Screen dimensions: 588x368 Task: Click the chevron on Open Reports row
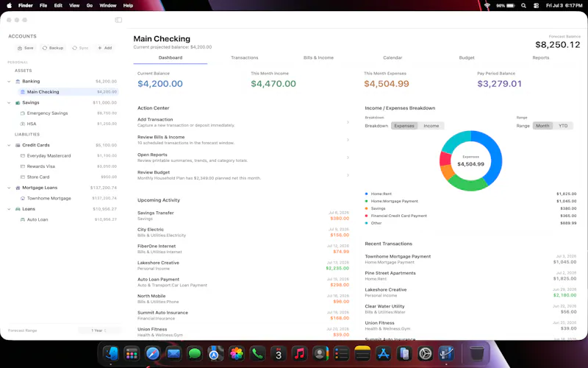[348, 158]
